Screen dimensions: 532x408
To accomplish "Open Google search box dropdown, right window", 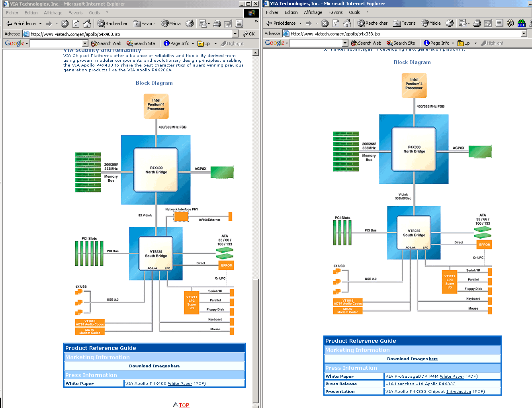I will pyautogui.click(x=345, y=43).
